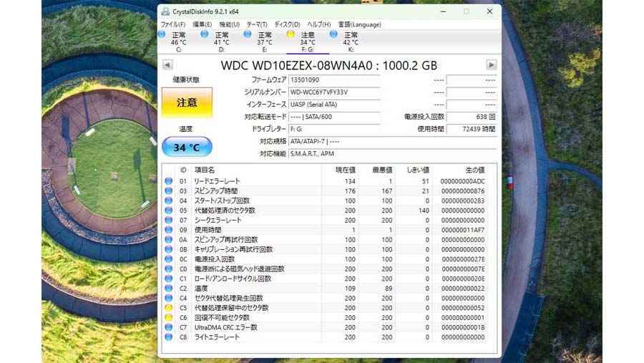The image size is (644, 363).
Task: Click the interface field UASP (Serial ATA)
Action: click(334, 105)
